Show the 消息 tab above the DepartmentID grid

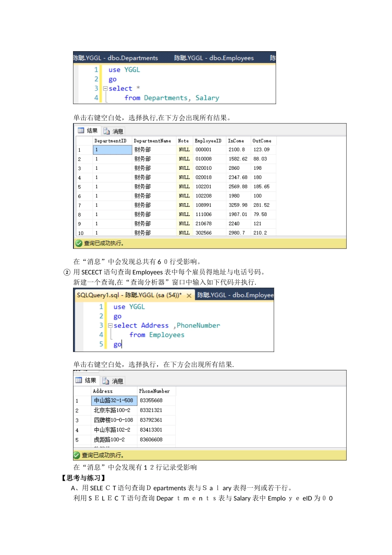click(x=113, y=131)
